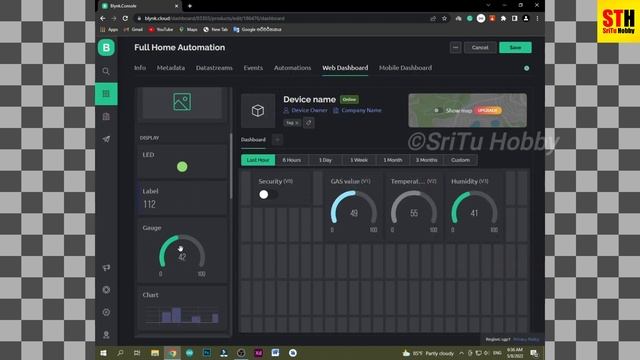Click the Company Name link

[x=361, y=110]
